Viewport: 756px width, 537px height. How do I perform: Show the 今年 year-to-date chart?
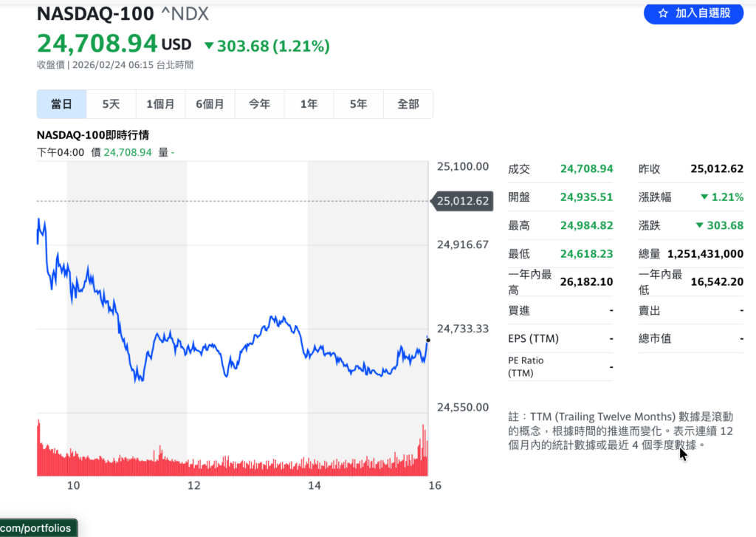[x=259, y=104]
